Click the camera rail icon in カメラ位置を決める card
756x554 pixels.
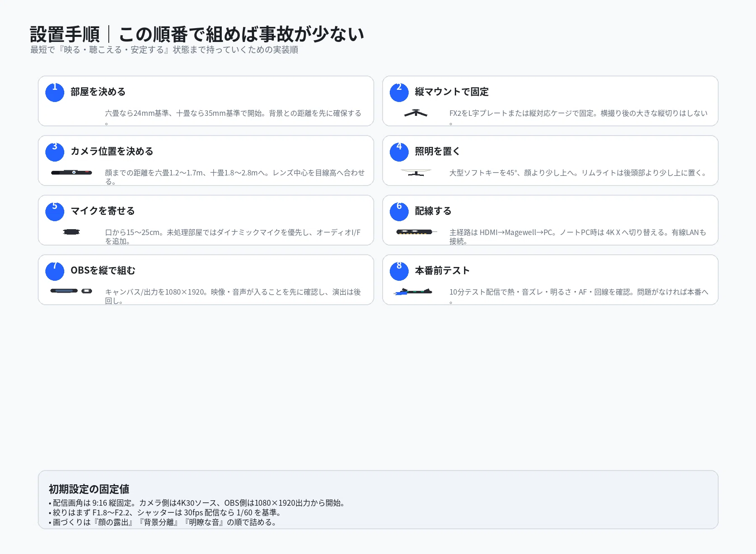pyautogui.click(x=71, y=172)
